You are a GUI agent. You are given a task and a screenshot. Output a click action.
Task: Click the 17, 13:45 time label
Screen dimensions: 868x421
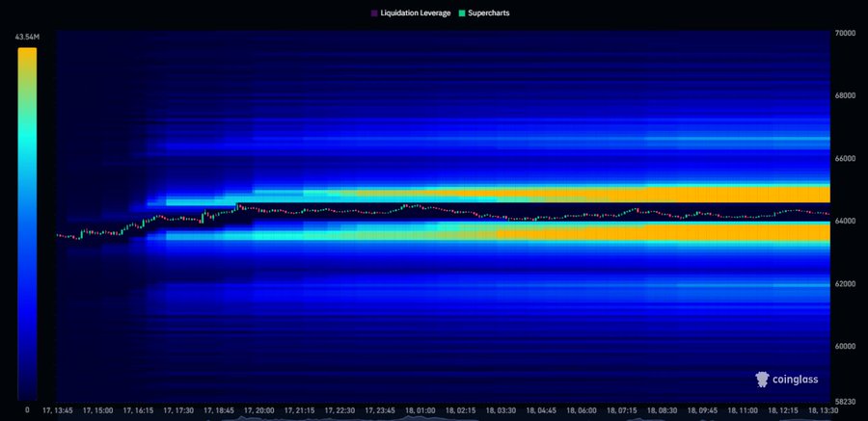tap(58, 410)
